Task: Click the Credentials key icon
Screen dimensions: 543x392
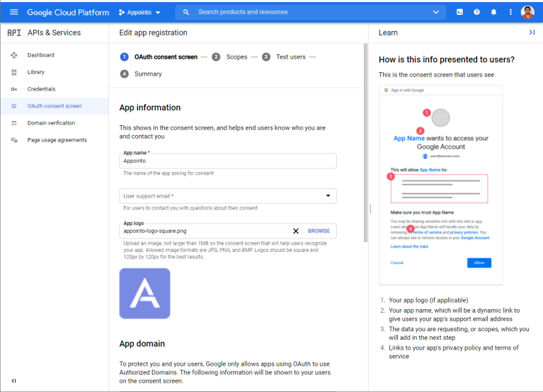Action: (x=14, y=89)
